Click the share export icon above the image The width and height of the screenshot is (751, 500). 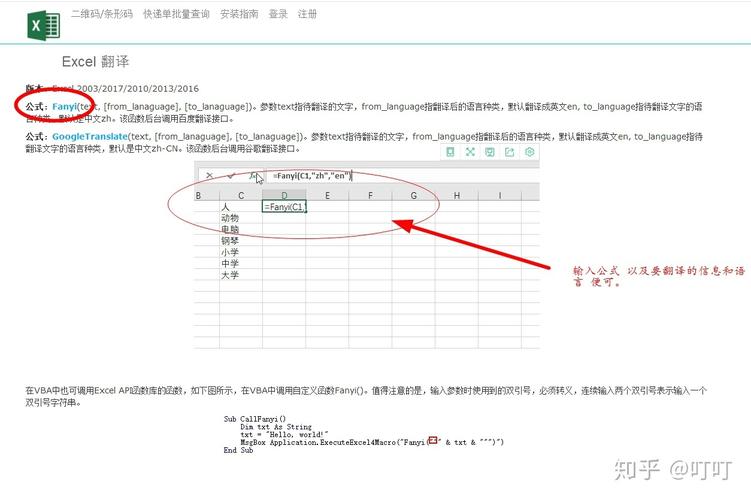pyautogui.click(x=509, y=152)
